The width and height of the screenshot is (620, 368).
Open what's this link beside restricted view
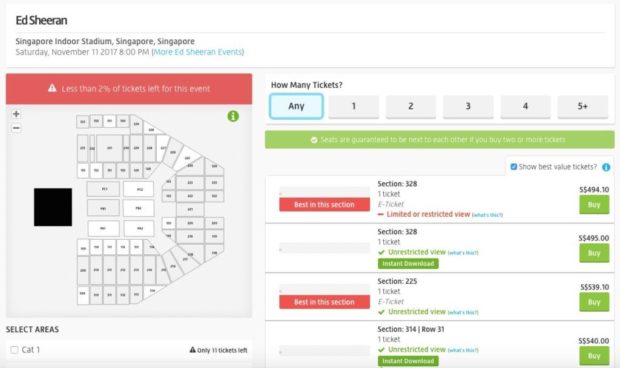tap(487, 215)
